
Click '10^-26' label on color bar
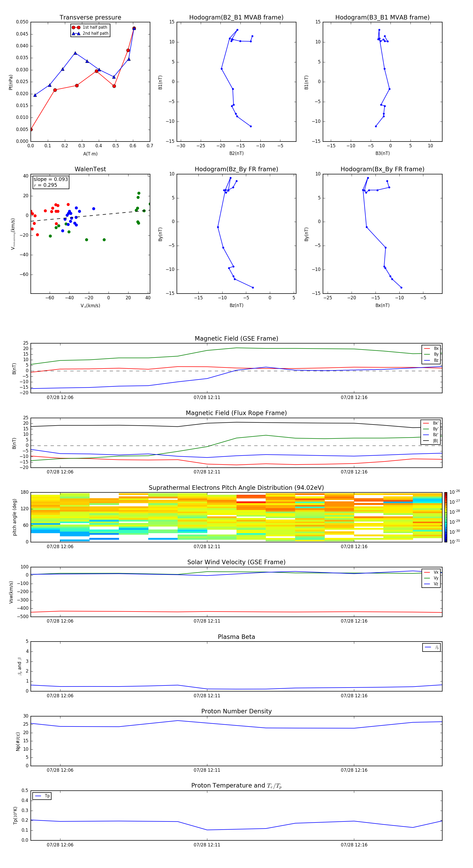coord(455,492)
